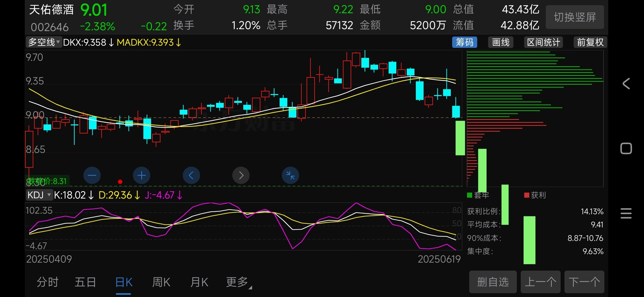Tap the end date 20250619 on chart axis
Viewport: 644px width, 297px height.
(x=439, y=259)
